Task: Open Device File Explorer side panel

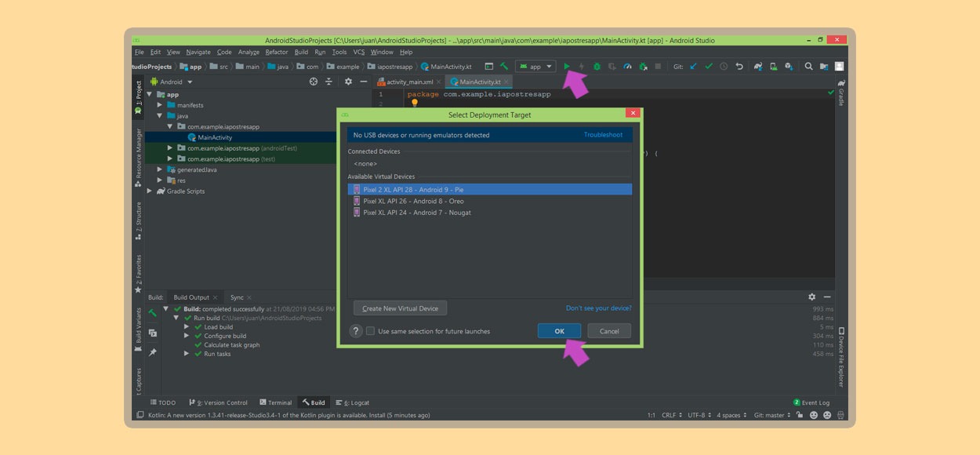Action: point(841,357)
